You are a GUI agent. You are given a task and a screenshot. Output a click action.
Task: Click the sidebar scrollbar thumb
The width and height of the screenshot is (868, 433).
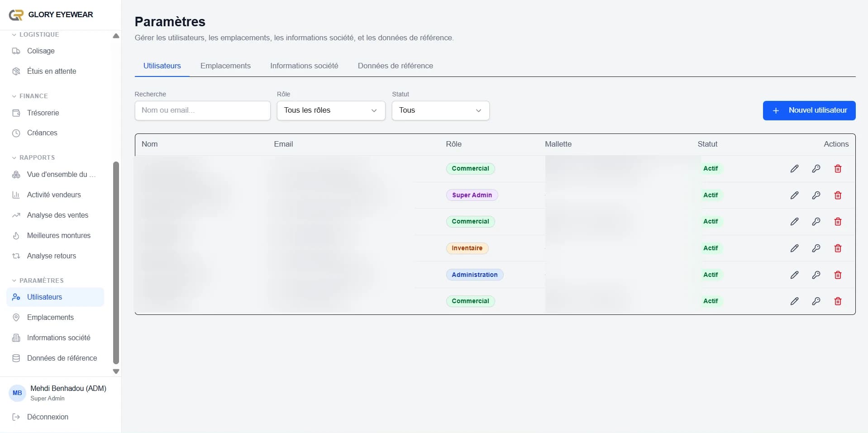point(116,262)
